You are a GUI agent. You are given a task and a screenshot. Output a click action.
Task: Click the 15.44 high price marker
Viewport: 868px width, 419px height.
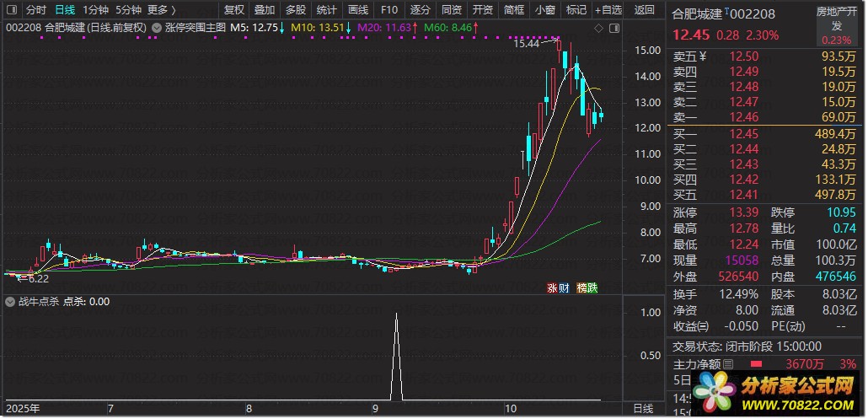tap(527, 43)
